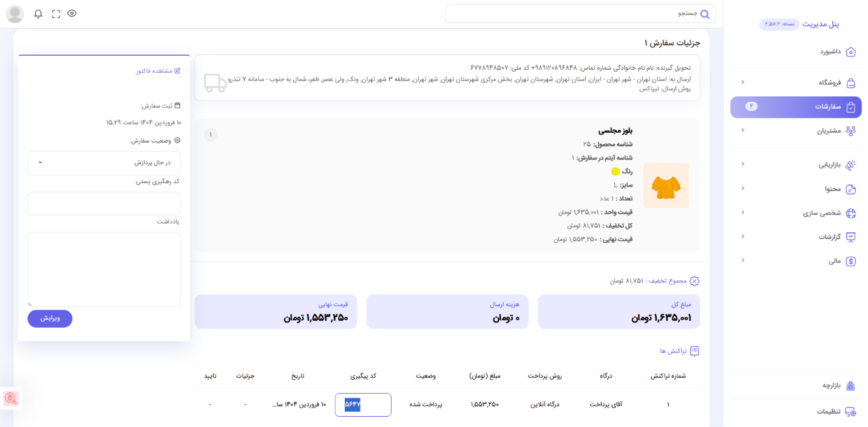This screenshot has width=868, height=427.
Task: Click the floating accessibility icon at bottom-left
Action: [11, 398]
